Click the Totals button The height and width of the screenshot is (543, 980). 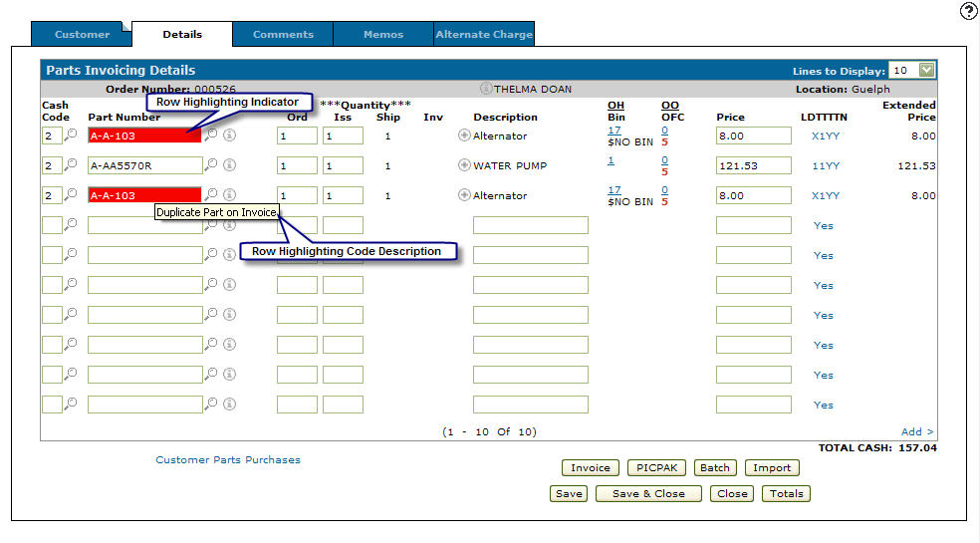tap(786, 494)
